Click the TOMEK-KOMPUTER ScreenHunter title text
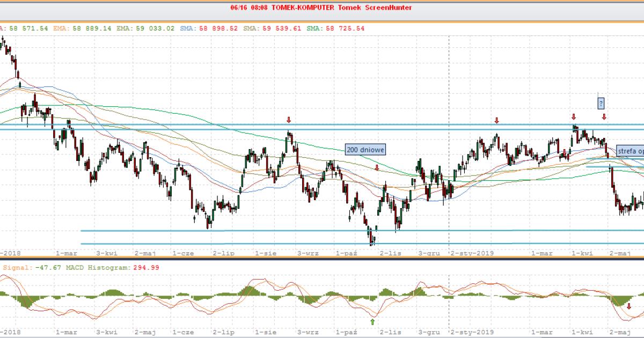This screenshot has height=338, width=644. pyautogui.click(x=321, y=8)
